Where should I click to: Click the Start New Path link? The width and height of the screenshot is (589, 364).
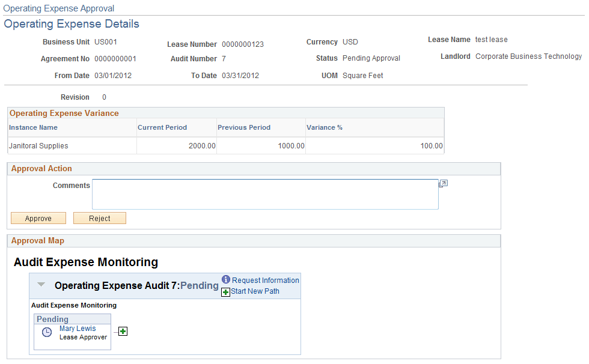[255, 291]
